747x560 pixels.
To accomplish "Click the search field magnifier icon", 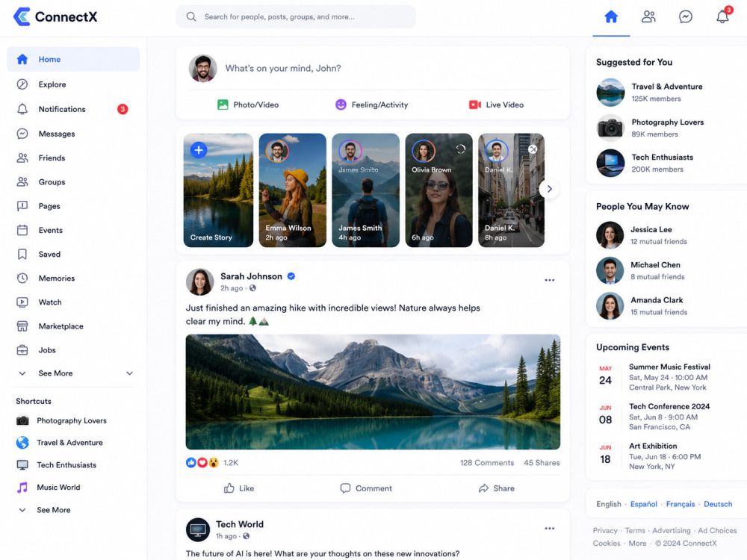I will [x=191, y=16].
